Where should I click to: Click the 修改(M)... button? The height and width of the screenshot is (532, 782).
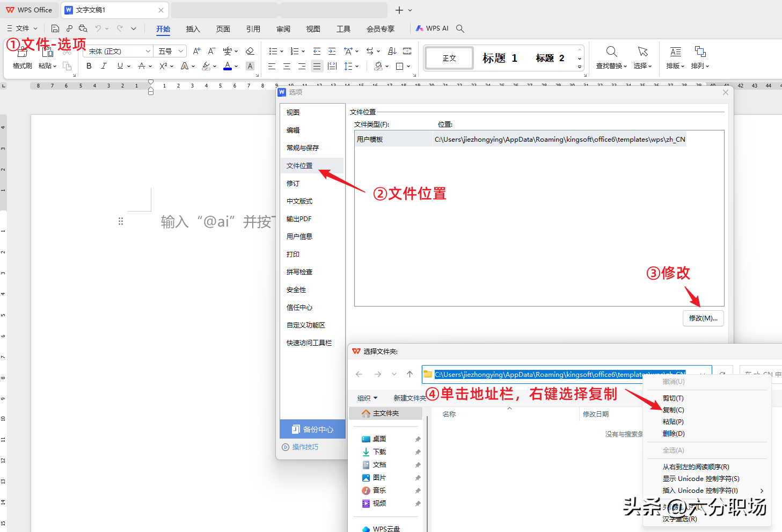coord(703,318)
